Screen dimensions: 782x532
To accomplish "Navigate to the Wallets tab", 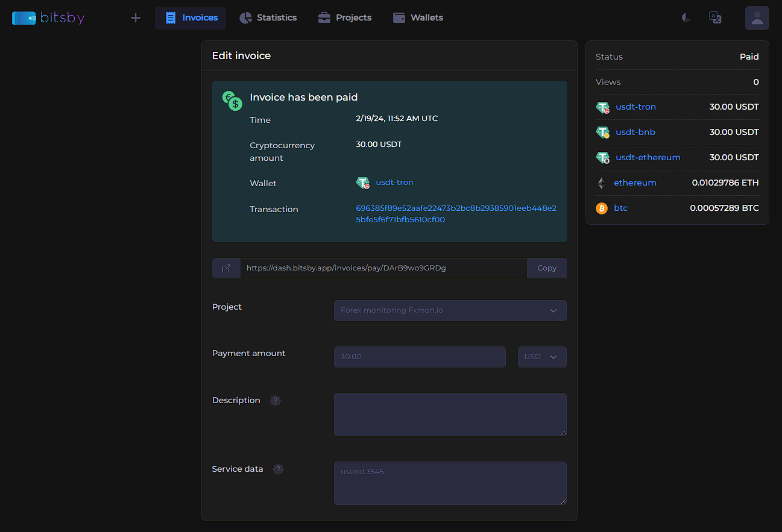I will tap(418, 18).
